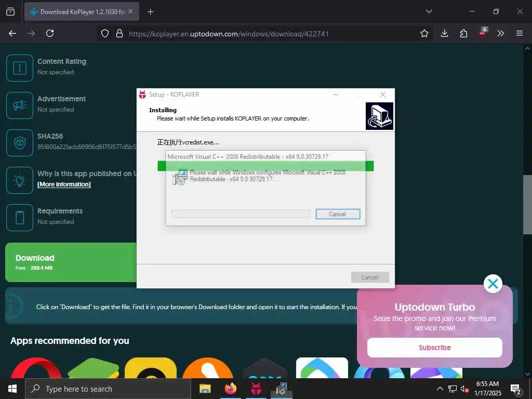This screenshot has height=399, width=532.
Task: Click the uBlock Origin extension icon
Action: (x=483, y=33)
